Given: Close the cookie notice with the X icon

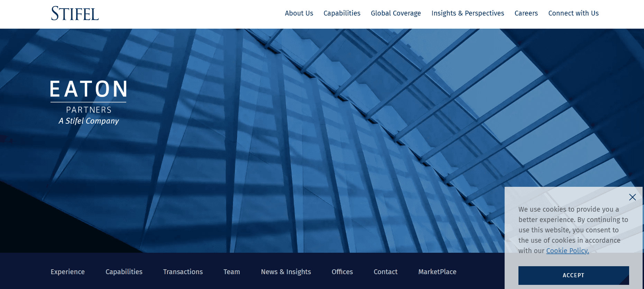Looking at the screenshot, I should click(x=632, y=197).
